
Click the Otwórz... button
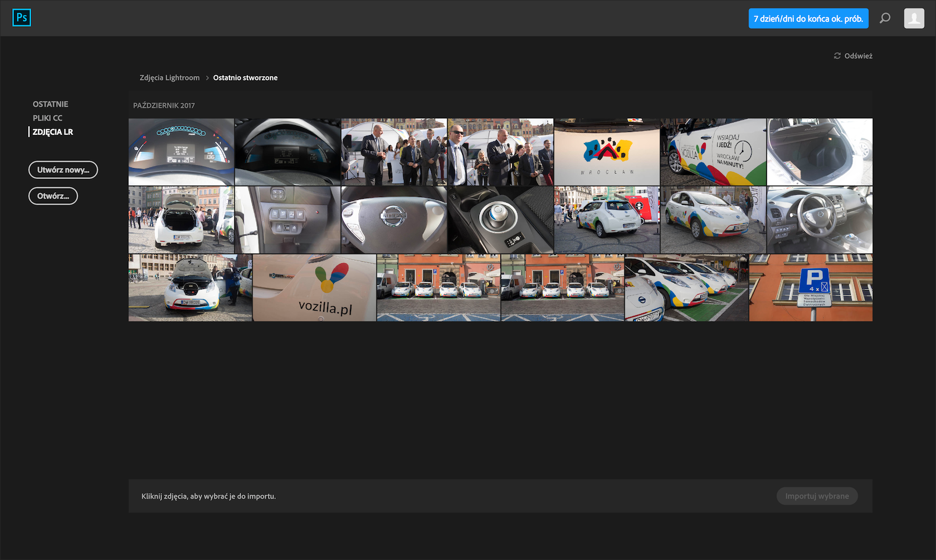pyautogui.click(x=53, y=196)
